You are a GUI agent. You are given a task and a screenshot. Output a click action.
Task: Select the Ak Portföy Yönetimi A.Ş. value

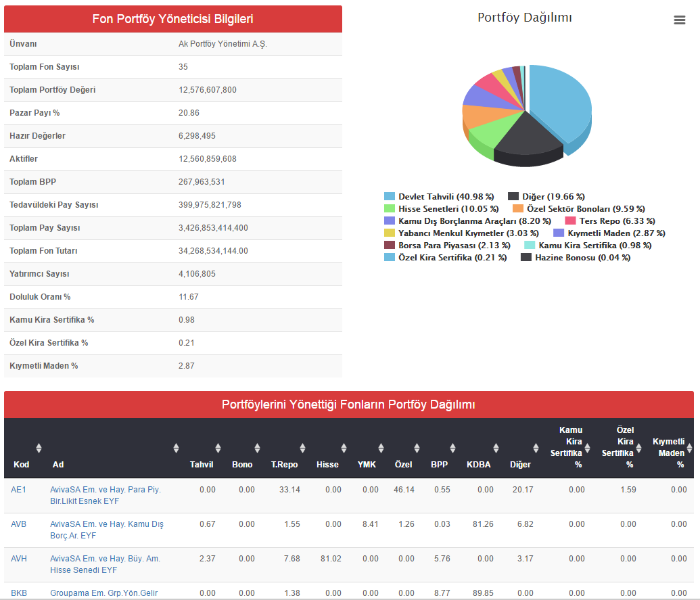(x=223, y=44)
